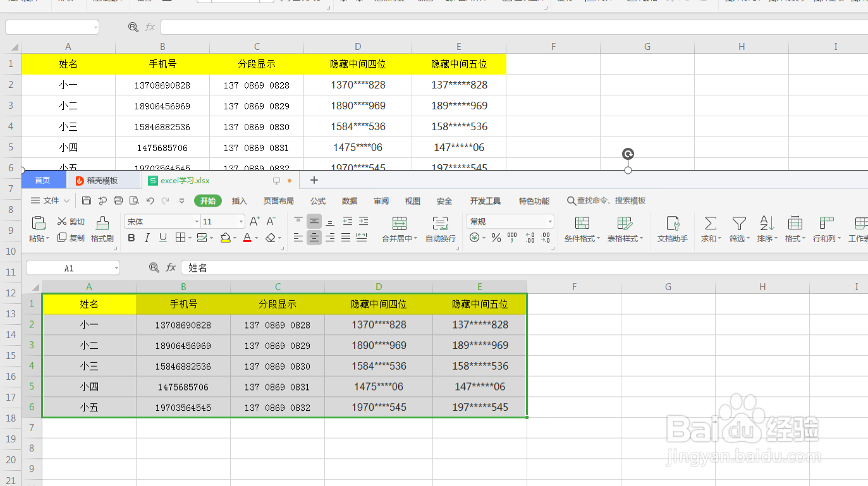Click the Filter (筛选) funnel icon
Viewport: 868px width, 486px height.
coord(739,223)
